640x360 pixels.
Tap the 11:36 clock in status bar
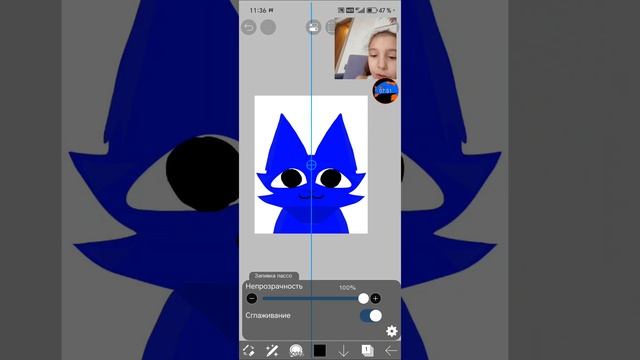pyautogui.click(x=258, y=10)
